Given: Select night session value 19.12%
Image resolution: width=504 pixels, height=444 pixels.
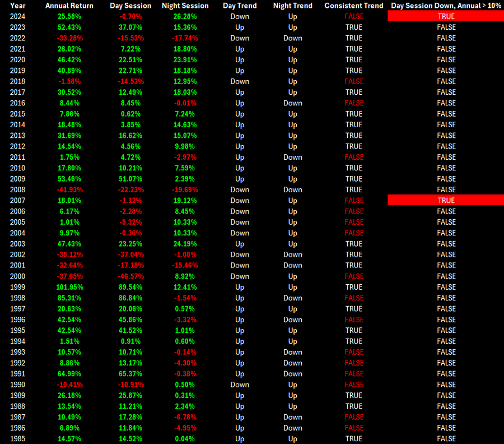Looking at the screenshot, I should point(185,201).
